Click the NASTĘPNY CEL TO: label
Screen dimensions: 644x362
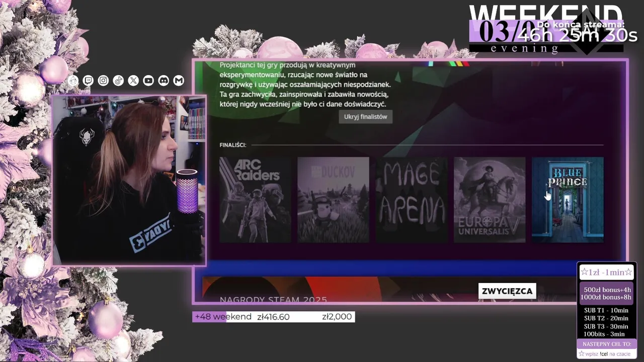coord(607,344)
